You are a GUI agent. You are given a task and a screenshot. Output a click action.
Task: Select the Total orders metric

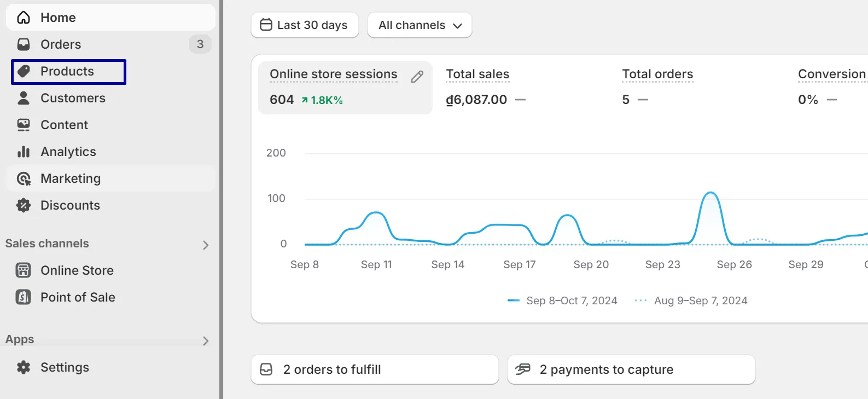tap(657, 74)
